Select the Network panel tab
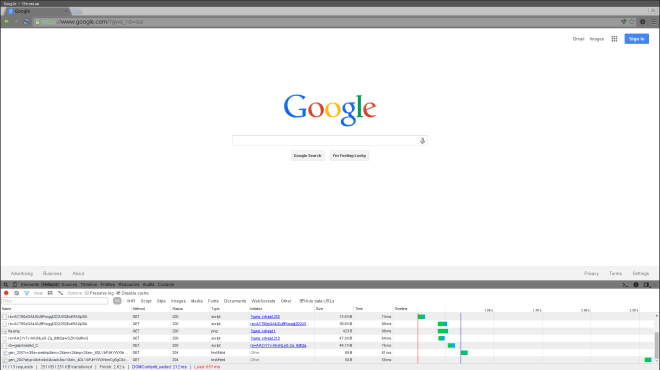 click(x=50, y=285)
